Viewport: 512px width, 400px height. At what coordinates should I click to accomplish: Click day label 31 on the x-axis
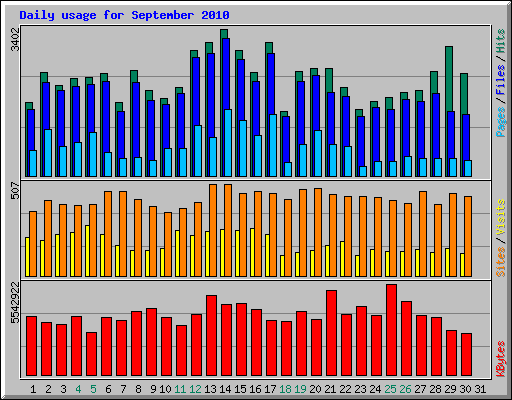tap(480, 389)
